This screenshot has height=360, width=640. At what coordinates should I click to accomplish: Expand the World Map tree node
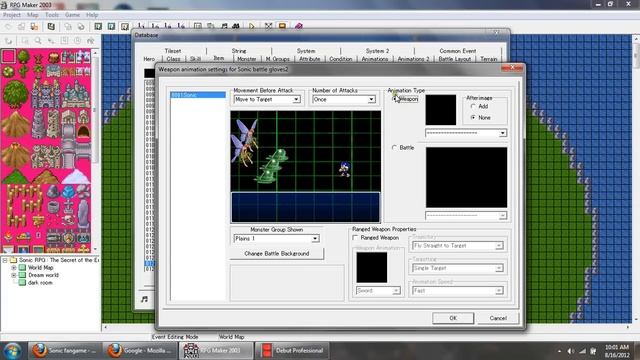14,268
